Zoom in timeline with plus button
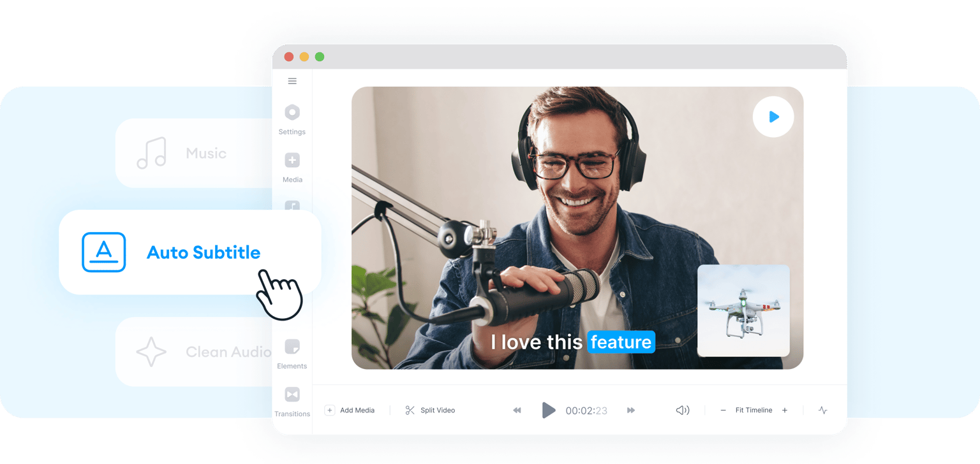The height and width of the screenshot is (464, 980). (785, 410)
